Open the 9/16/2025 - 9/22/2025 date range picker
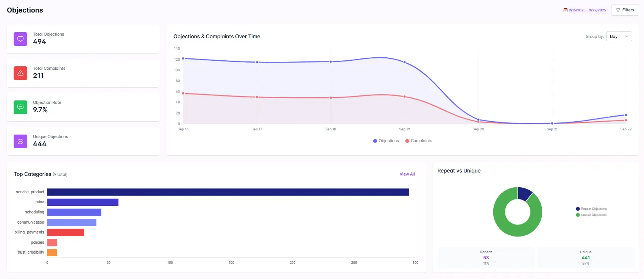Screen dimensions: 644x279 [x=587, y=10]
